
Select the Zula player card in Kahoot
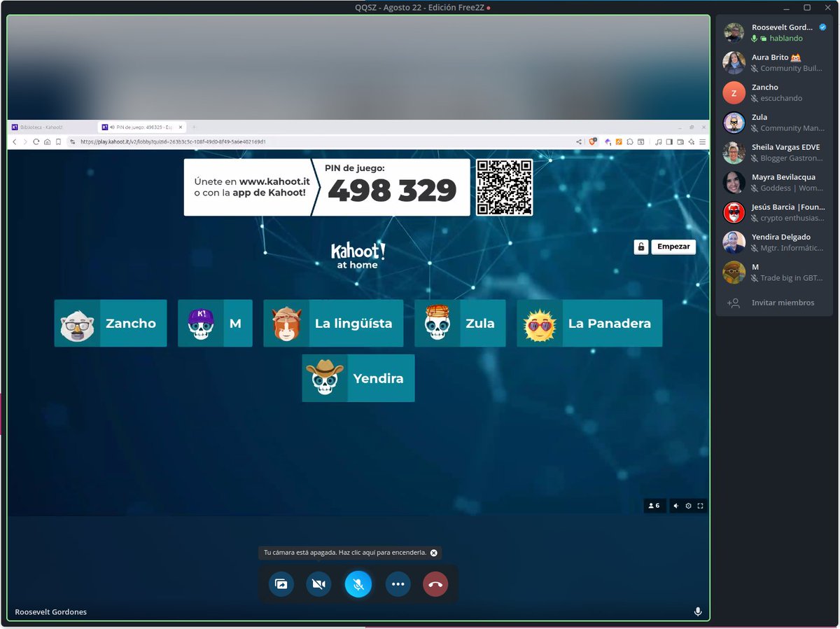(460, 323)
